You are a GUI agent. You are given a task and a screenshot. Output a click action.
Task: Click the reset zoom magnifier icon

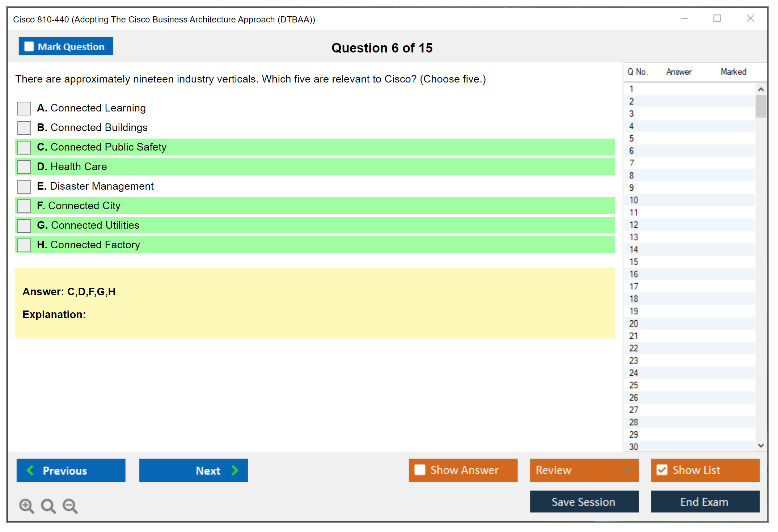tap(48, 506)
